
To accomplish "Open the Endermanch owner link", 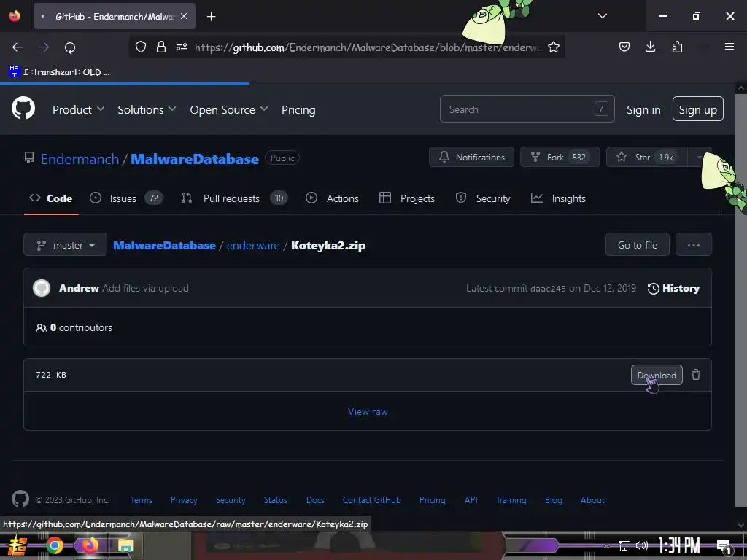I will pyautogui.click(x=80, y=158).
